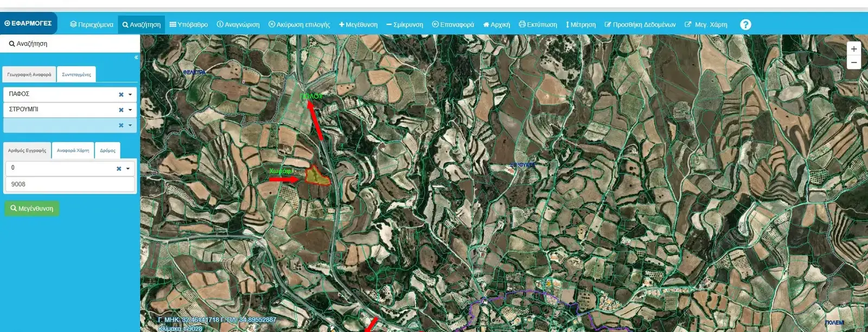Expand the ΣΤΡΟΥΜΠΙ municipality dropdown

tap(130, 110)
